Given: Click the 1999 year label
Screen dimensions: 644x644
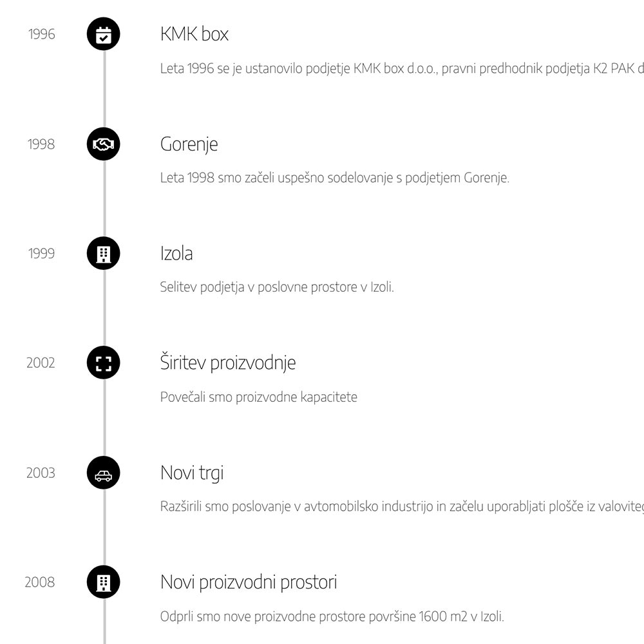Looking at the screenshot, I should click(42, 254).
